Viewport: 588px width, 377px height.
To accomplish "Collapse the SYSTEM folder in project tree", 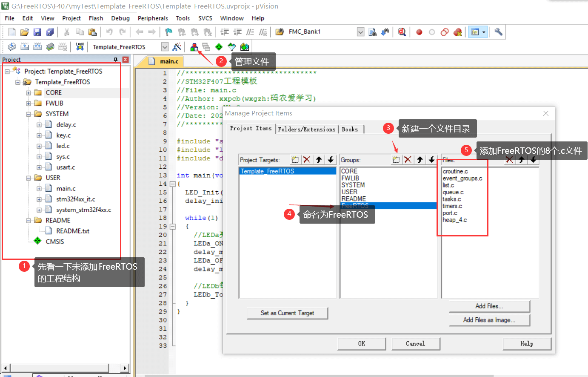I will click(x=29, y=114).
